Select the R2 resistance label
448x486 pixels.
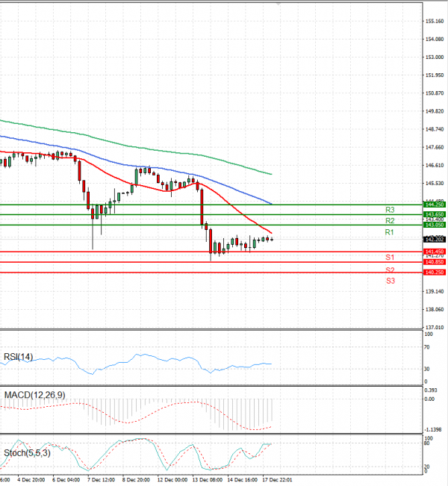[x=390, y=221]
